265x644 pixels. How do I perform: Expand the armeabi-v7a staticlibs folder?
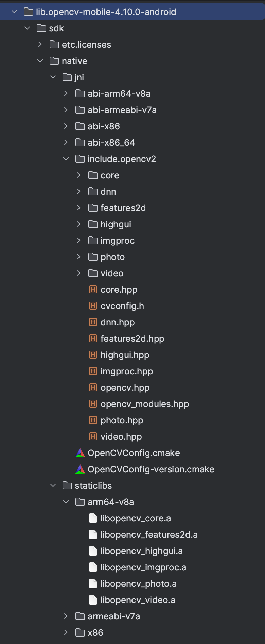(x=66, y=616)
